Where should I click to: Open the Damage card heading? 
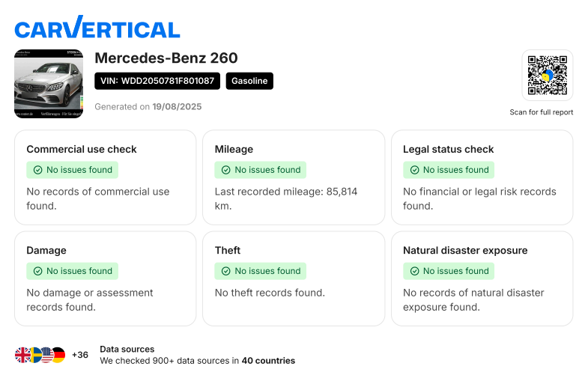click(x=46, y=250)
